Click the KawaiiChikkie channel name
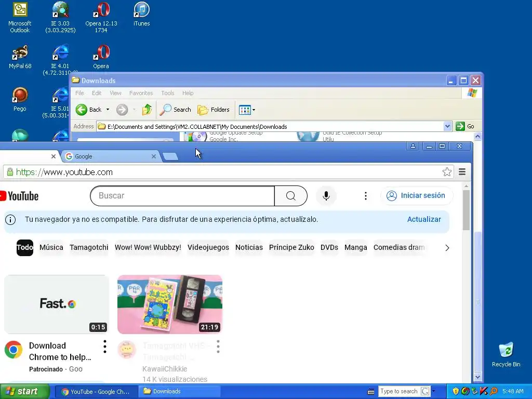This screenshot has width=532, height=399. (165, 369)
